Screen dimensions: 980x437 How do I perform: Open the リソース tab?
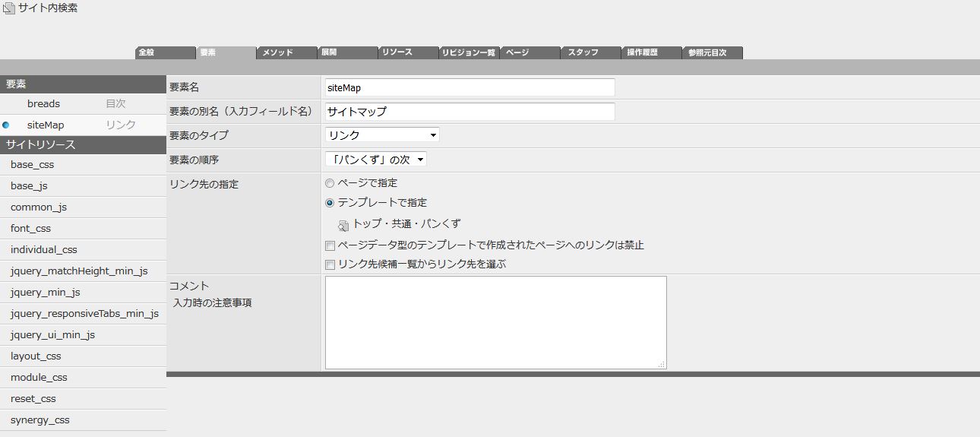[408, 52]
